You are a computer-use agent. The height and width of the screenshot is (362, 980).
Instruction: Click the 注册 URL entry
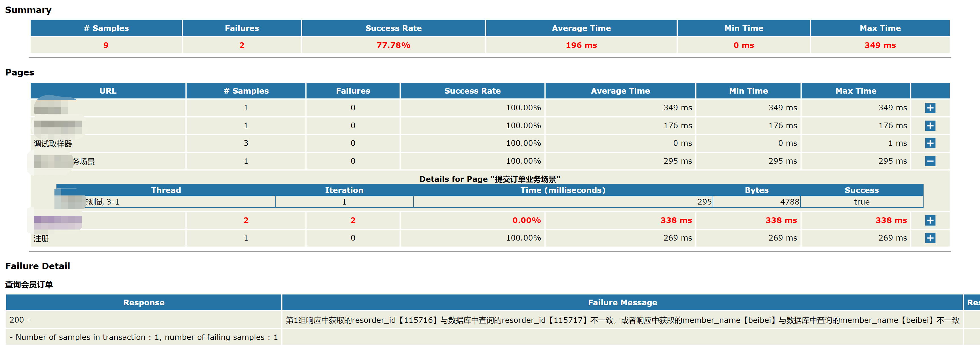tap(41, 239)
